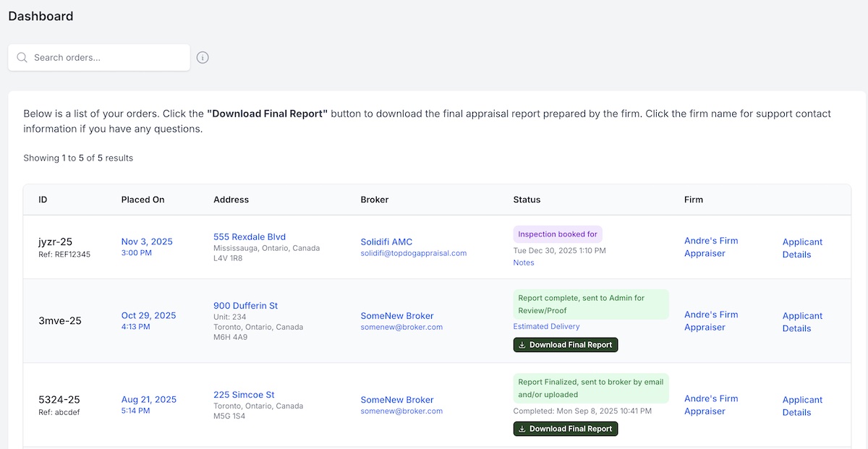Click the download icon on order 5324-25's report button

pyautogui.click(x=522, y=429)
